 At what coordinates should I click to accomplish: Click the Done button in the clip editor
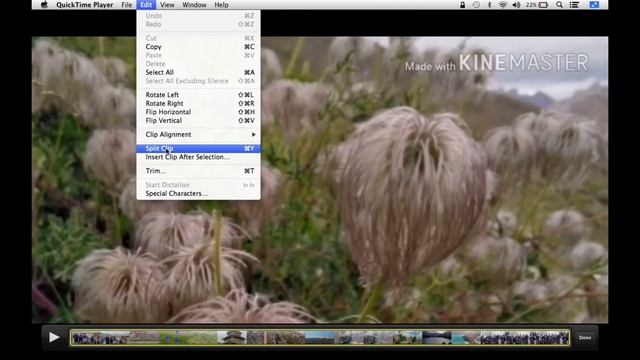point(585,338)
